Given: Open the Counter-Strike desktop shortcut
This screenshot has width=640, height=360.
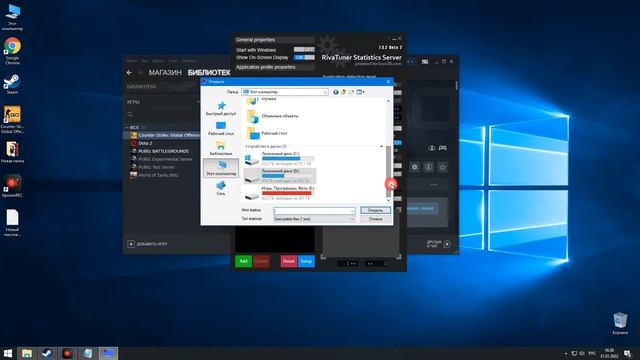Looking at the screenshot, I should [x=12, y=119].
